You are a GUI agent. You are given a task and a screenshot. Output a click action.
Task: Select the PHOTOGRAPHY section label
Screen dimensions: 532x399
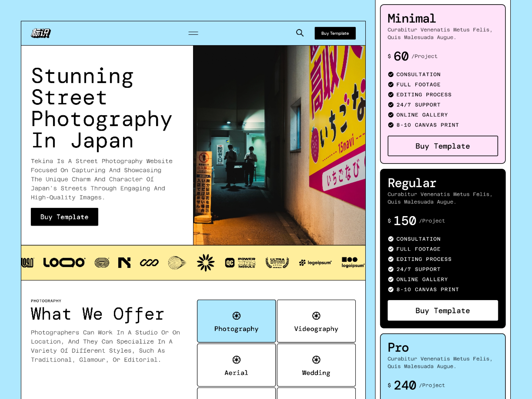(46, 301)
